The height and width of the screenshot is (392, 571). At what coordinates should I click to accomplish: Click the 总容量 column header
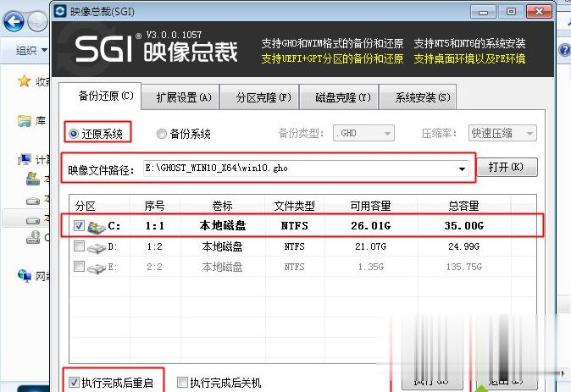tap(463, 206)
